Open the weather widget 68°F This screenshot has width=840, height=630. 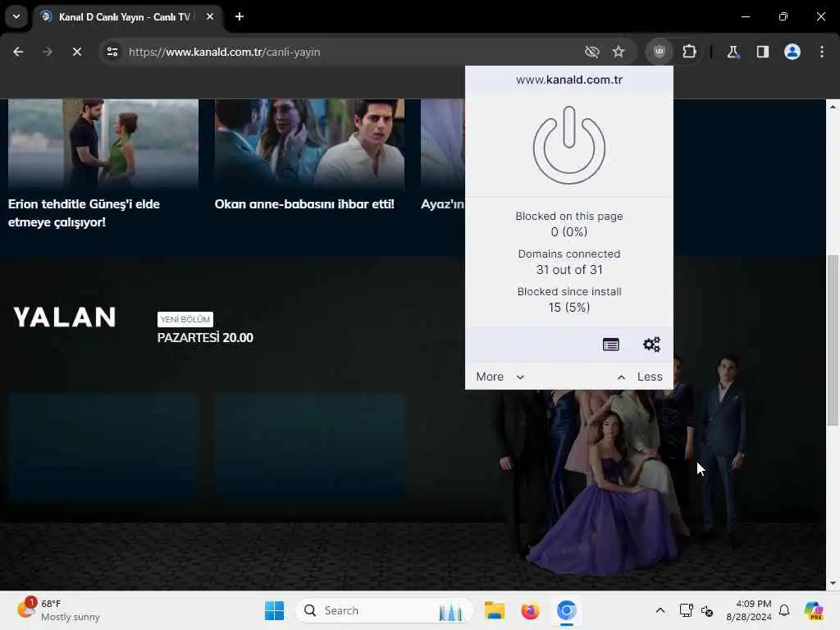(58, 610)
